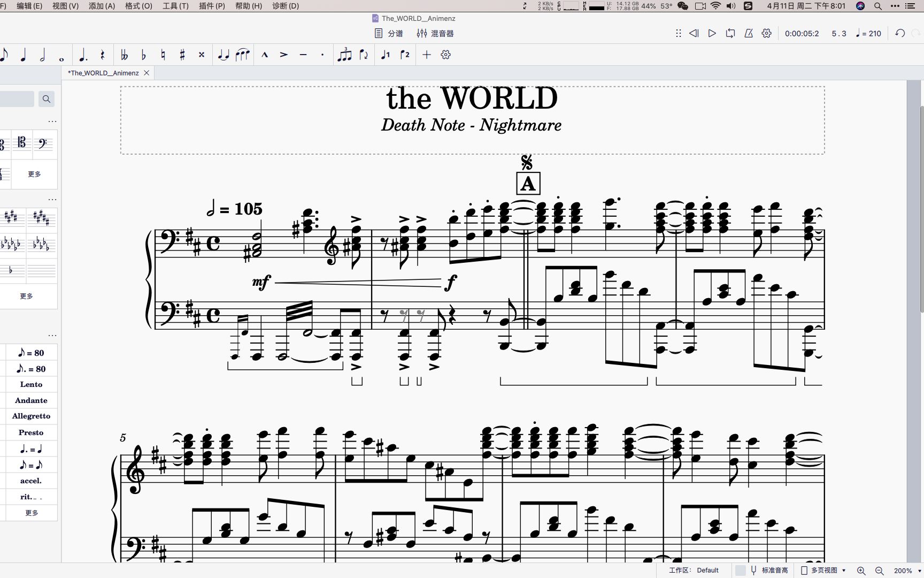This screenshot has height=578, width=924.
Task: Start playback with the Play button
Action: tap(712, 33)
